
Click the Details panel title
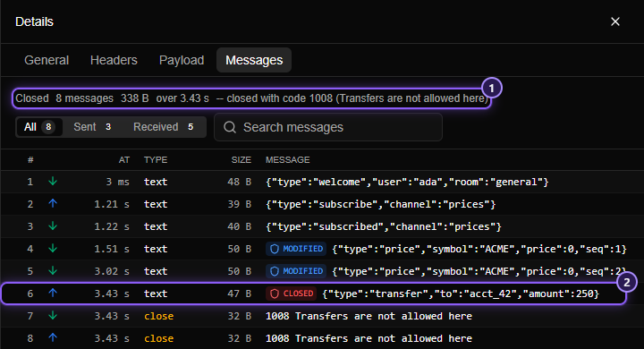coord(35,21)
